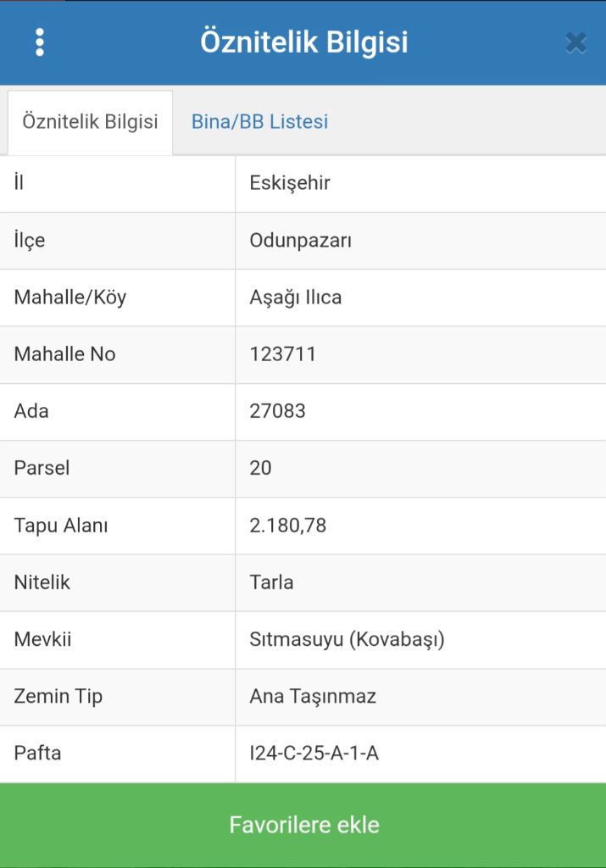Select Tapu Alanı value 2.180,78

point(287,526)
